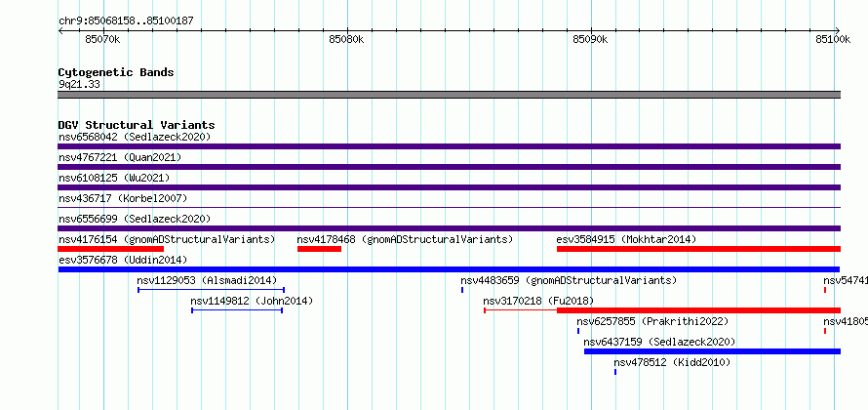This screenshot has height=410, width=868.
Task: Open the esv3584915 (Mokhtar2014) label
Action: pos(626,239)
